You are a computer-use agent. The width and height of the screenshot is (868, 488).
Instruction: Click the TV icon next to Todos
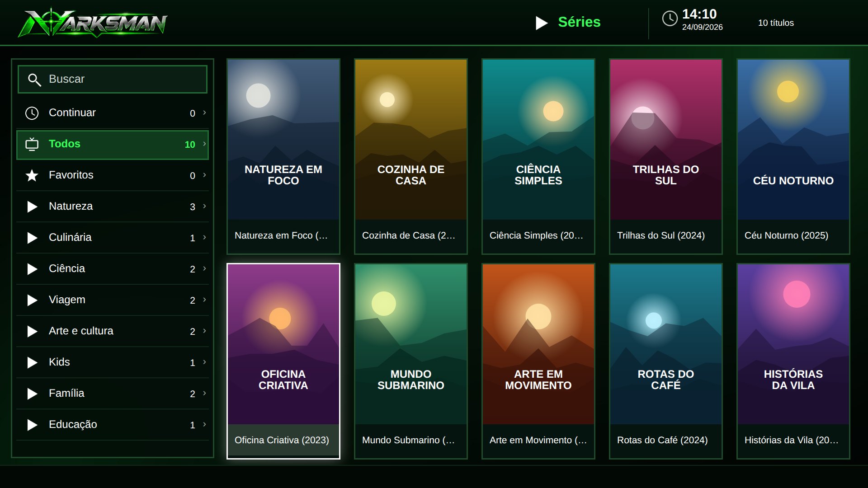pos(32,144)
